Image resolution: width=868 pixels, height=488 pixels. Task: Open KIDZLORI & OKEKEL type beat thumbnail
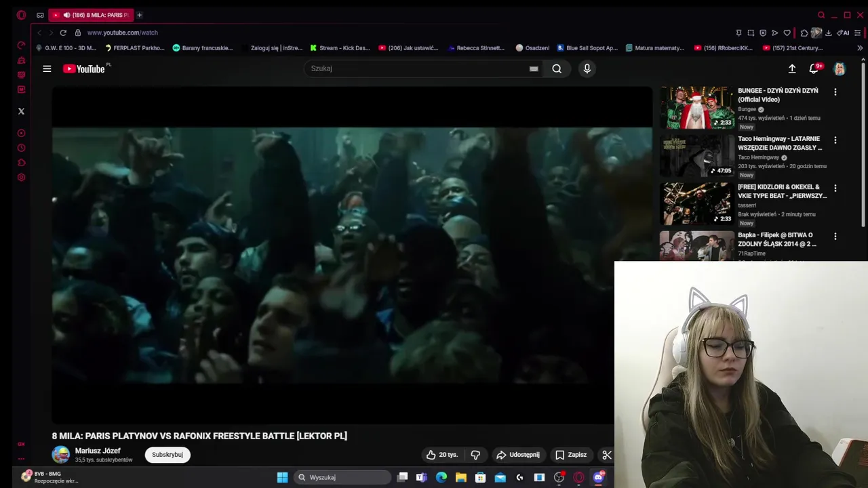pyautogui.click(x=696, y=203)
